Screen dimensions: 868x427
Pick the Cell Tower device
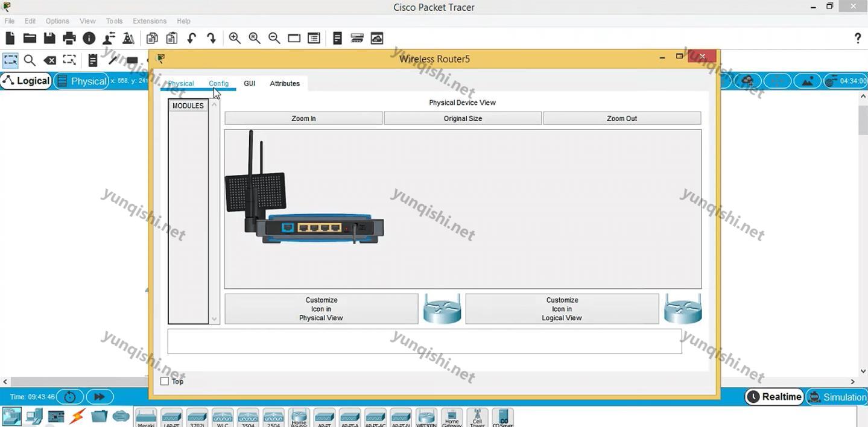(477, 418)
